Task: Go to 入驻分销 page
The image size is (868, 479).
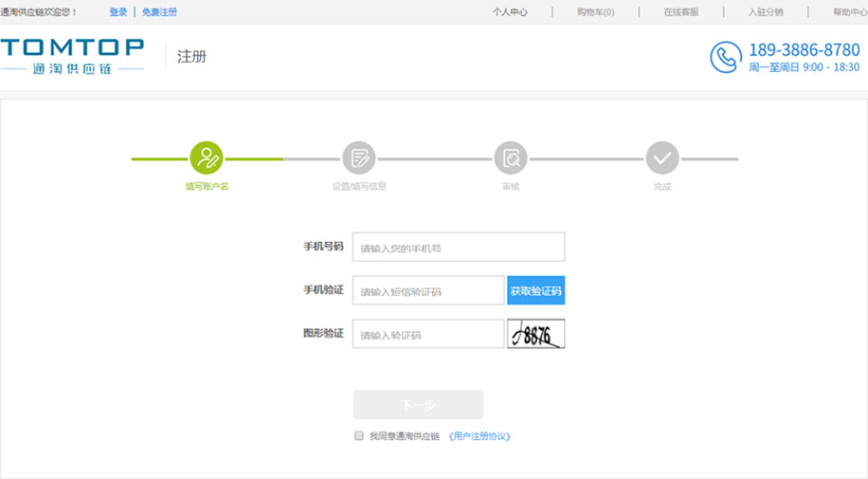Action: 766,12
